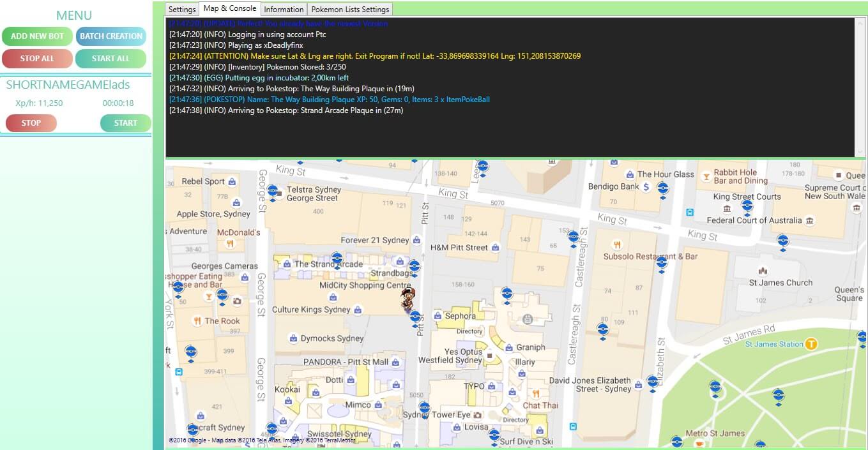Image resolution: width=868 pixels, height=450 pixels.
Task: Click the TYPO shopping bag icon
Action: click(491, 386)
